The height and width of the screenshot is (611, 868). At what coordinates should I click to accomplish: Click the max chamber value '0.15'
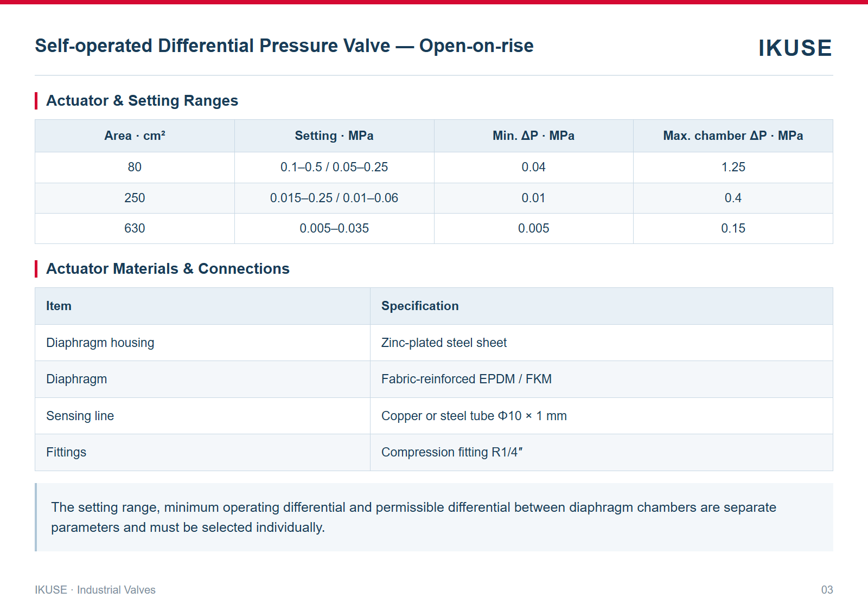coord(733,228)
